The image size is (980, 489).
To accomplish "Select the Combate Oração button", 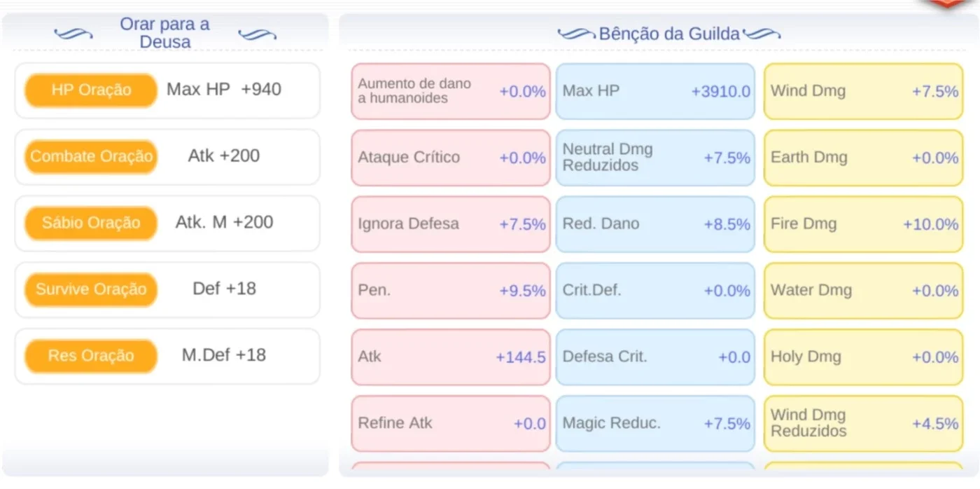I will coord(90,157).
